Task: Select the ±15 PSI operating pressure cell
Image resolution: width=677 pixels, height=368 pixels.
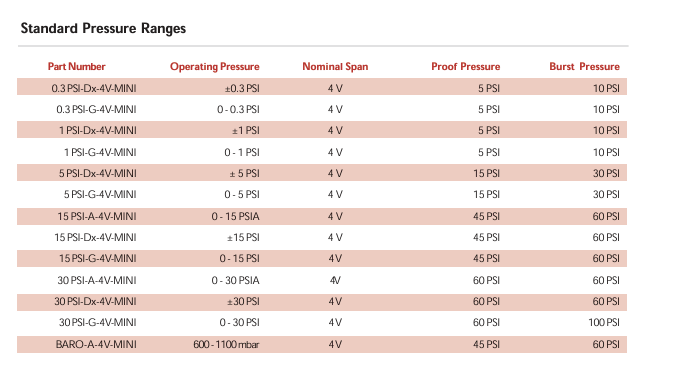Action: 244,238
